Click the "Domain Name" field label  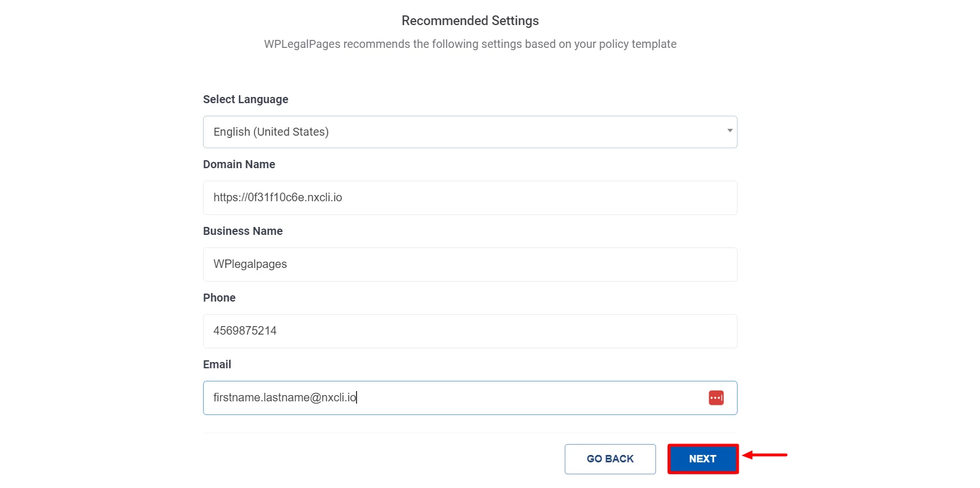tap(239, 164)
